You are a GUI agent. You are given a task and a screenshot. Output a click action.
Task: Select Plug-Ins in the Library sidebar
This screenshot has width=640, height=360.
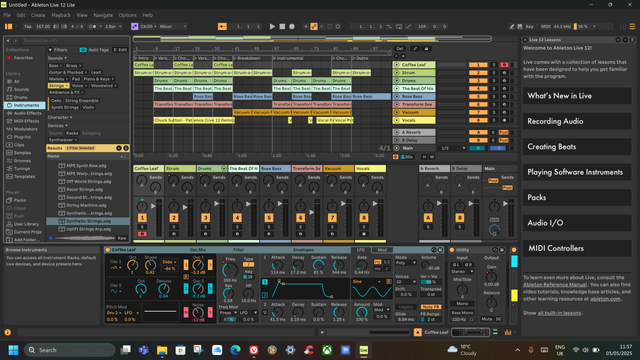point(22,137)
